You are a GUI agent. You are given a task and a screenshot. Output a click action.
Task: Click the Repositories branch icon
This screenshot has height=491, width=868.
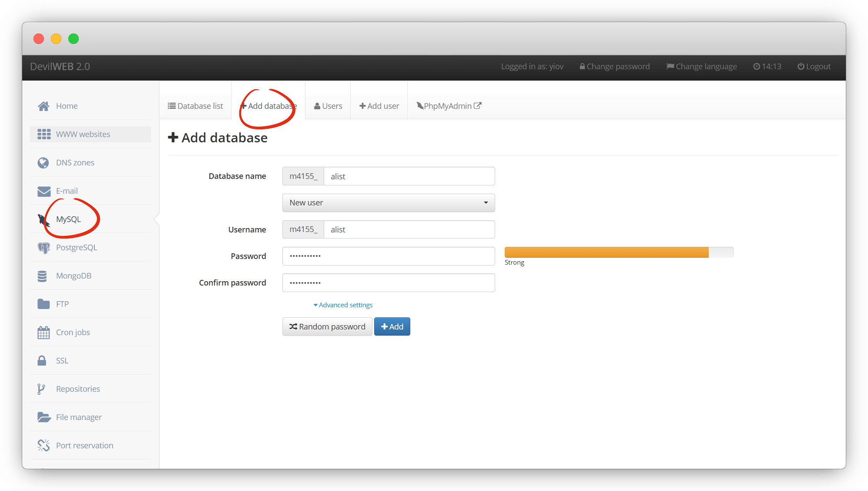pos(41,389)
